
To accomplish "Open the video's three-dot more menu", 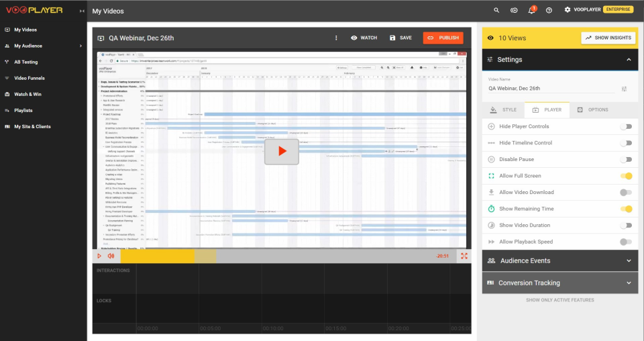I will [336, 38].
